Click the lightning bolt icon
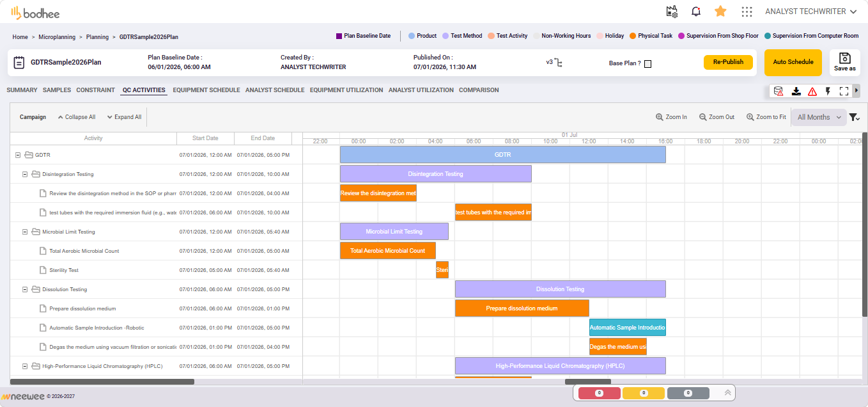Viewport: 868px width, 407px height. pyautogui.click(x=828, y=91)
